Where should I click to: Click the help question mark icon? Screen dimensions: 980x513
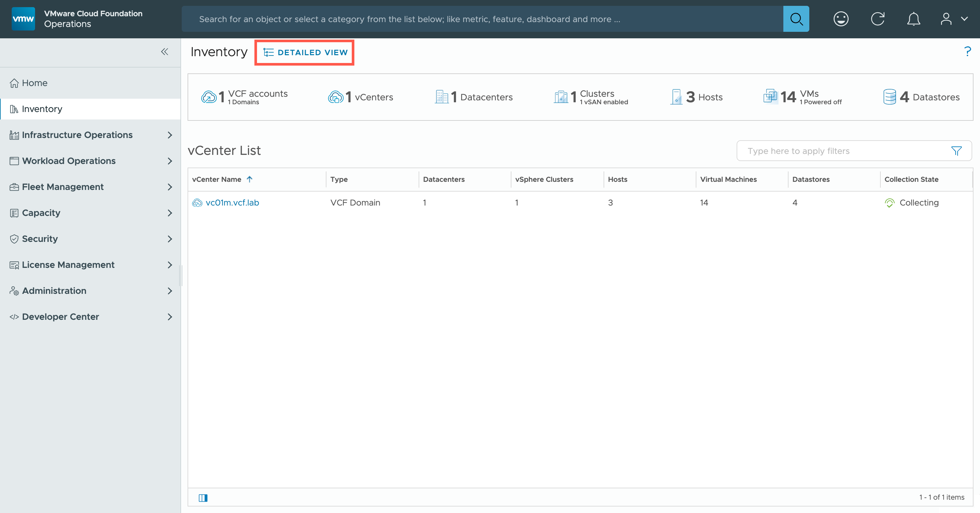pyautogui.click(x=967, y=51)
